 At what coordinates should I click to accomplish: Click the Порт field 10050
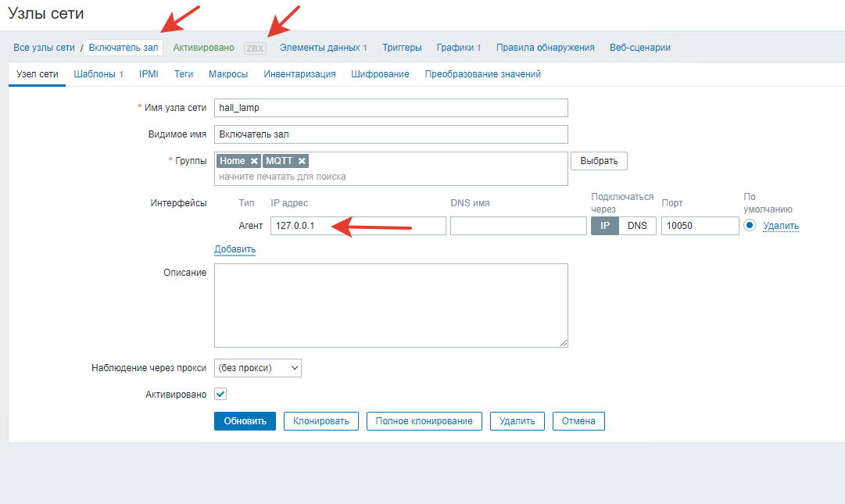[x=700, y=226]
